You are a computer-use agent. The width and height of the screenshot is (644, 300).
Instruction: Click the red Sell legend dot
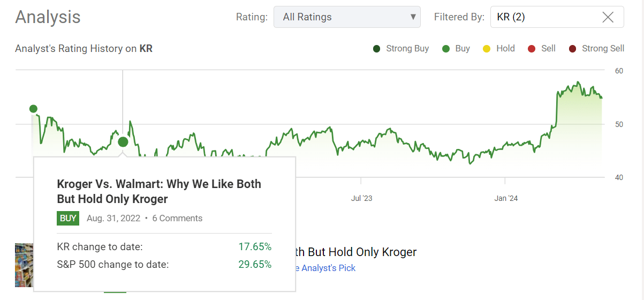click(x=532, y=49)
